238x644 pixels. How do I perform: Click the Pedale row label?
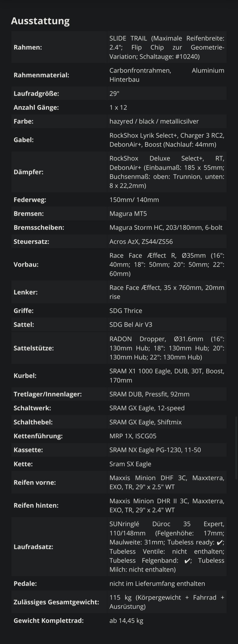coord(25,584)
